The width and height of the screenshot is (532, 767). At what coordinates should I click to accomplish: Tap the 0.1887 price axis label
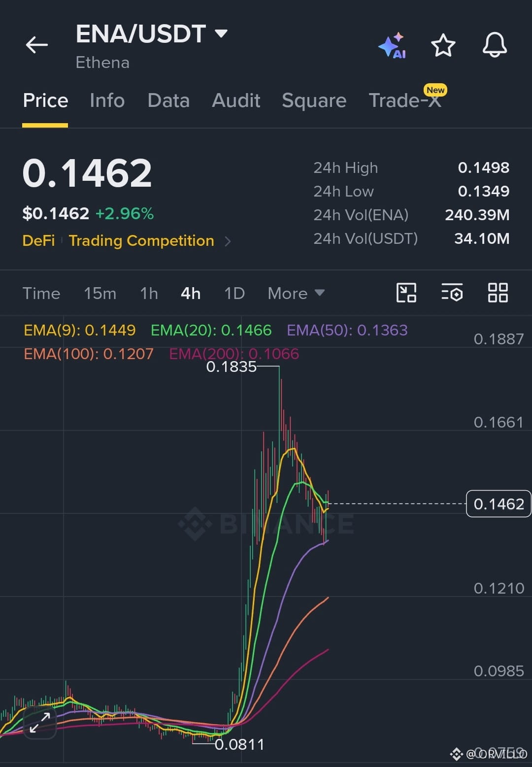point(499,339)
